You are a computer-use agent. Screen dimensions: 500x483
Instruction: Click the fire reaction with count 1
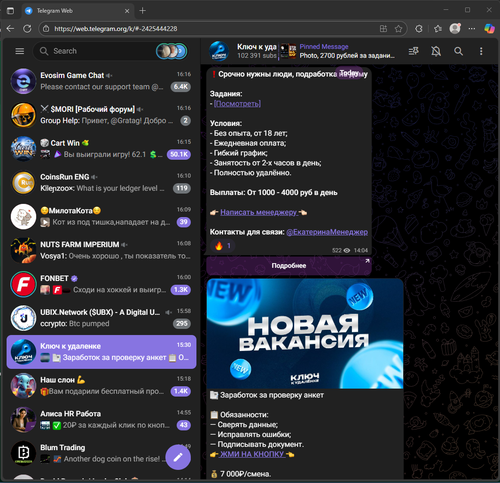click(x=223, y=246)
